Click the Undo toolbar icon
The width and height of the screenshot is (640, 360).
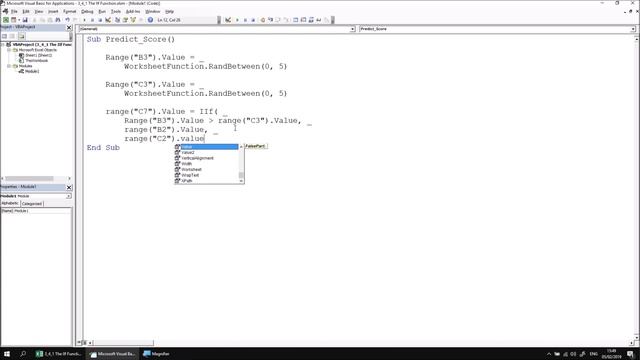coord(67,20)
